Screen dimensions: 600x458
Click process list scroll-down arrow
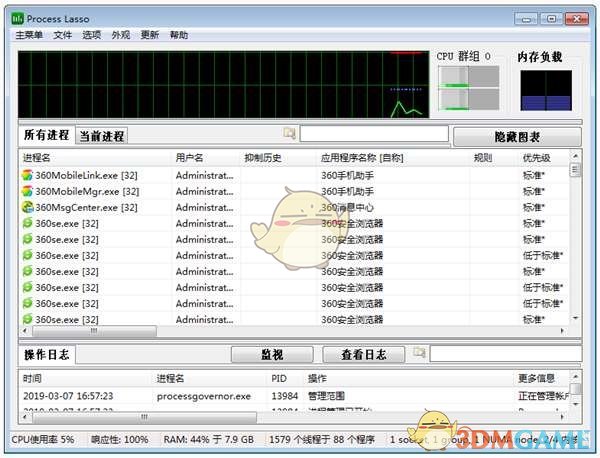[575, 318]
